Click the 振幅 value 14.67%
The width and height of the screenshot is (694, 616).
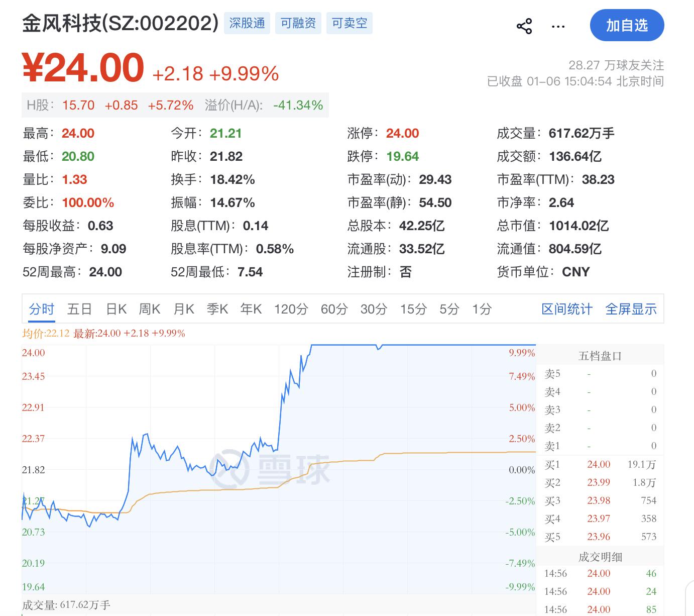[233, 202]
